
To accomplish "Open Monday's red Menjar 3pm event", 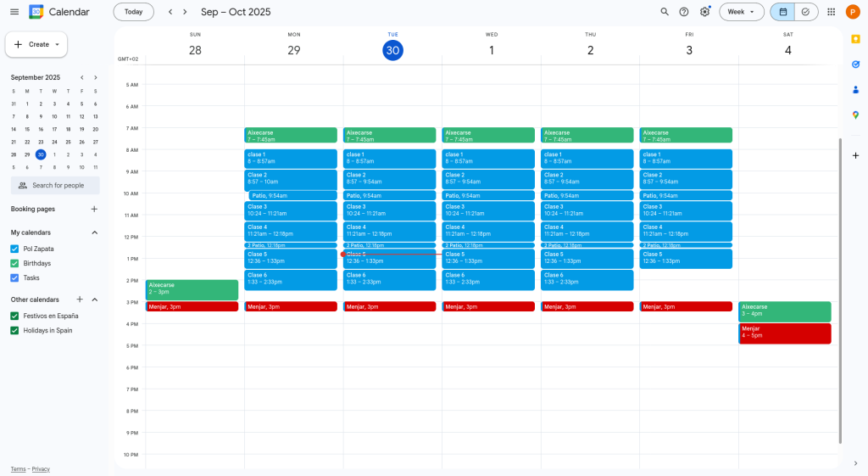I will 292,306.
